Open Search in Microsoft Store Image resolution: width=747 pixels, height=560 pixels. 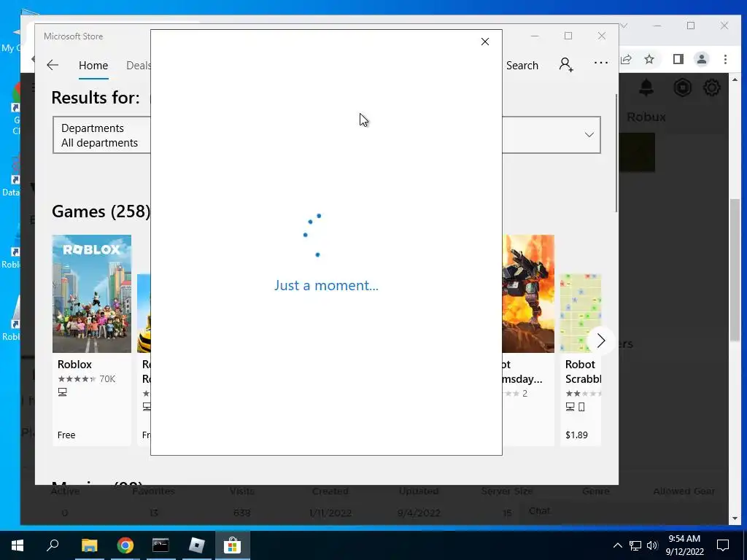point(522,65)
